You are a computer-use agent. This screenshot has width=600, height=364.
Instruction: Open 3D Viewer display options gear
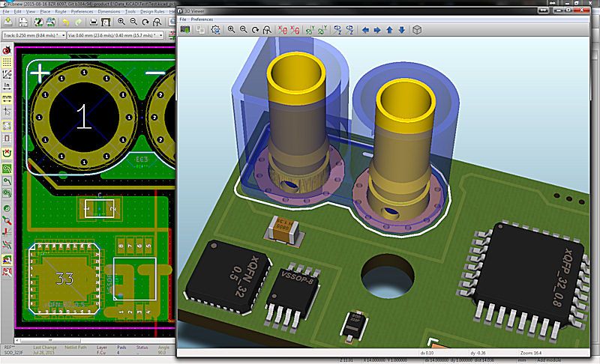[215, 30]
